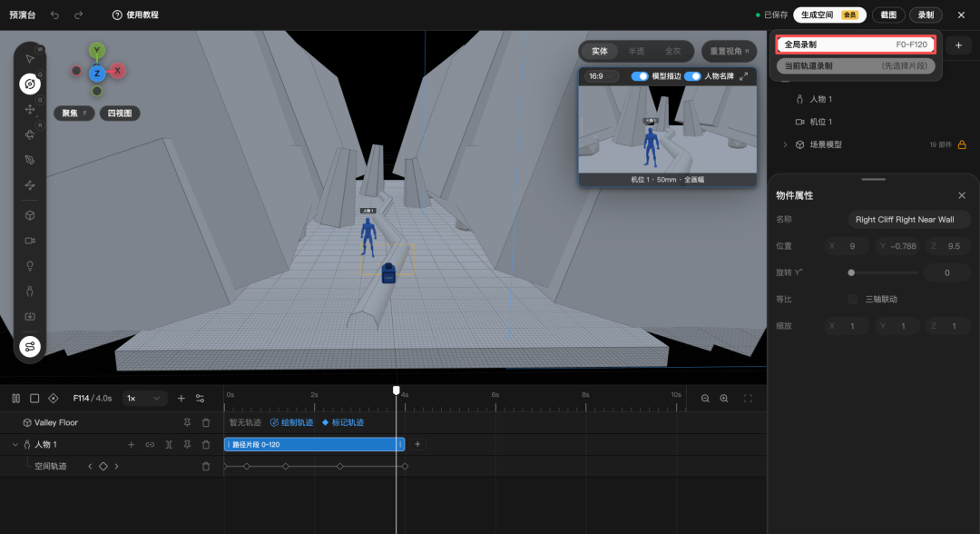Toggle the keyframe diamond on 空间轨迹
980x534 pixels.
tap(103, 467)
